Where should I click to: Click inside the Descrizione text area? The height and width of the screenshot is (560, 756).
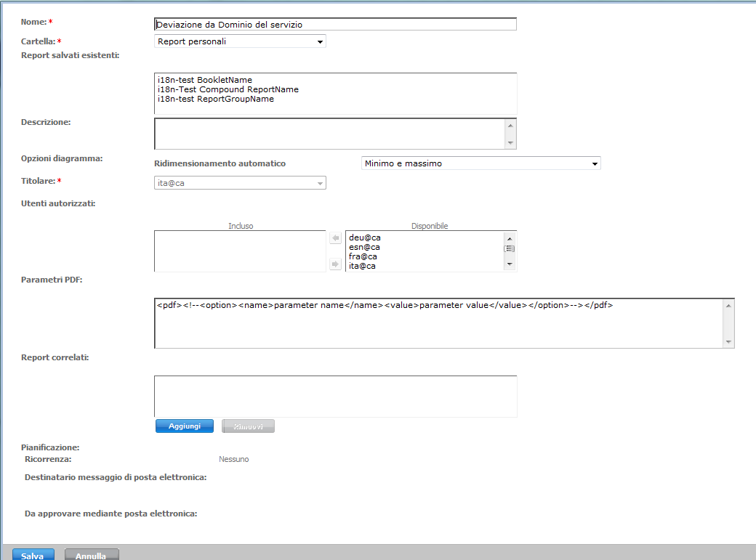(x=329, y=134)
